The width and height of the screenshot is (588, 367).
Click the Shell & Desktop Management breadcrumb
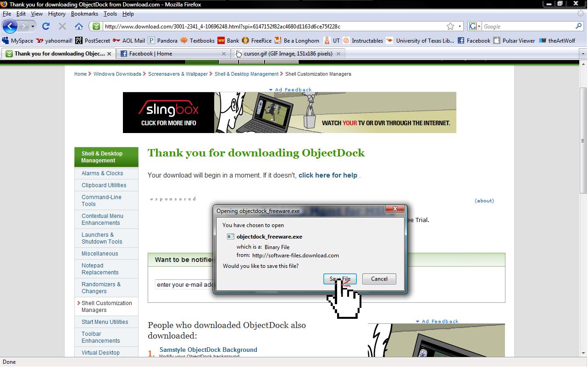click(x=247, y=74)
